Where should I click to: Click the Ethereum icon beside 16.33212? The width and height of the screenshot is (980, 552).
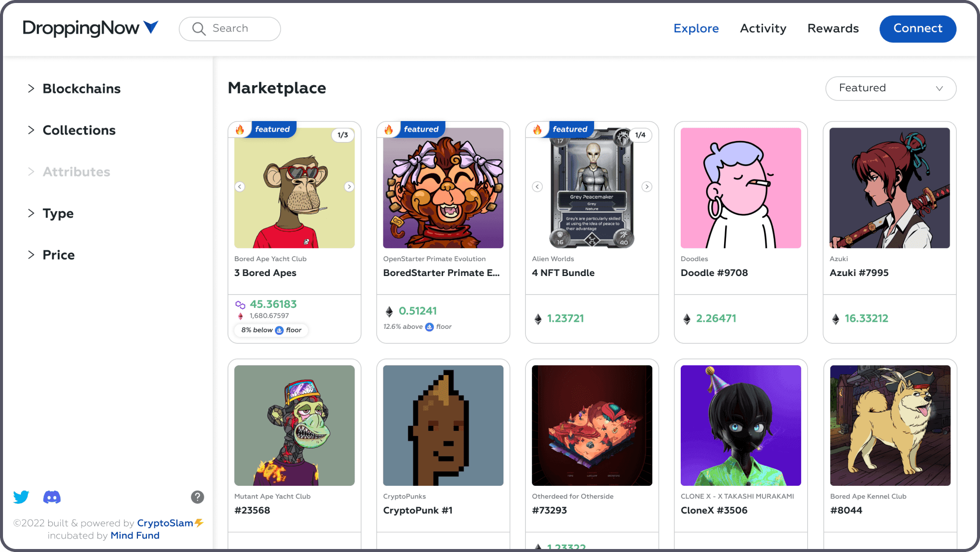point(836,319)
